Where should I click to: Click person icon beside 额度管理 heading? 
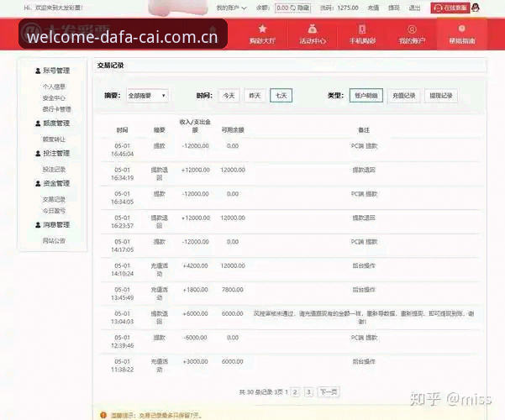tap(38, 123)
